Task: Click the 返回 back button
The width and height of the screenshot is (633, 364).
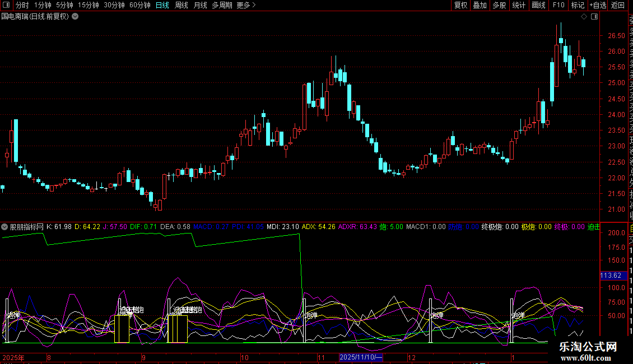Action: [618, 6]
